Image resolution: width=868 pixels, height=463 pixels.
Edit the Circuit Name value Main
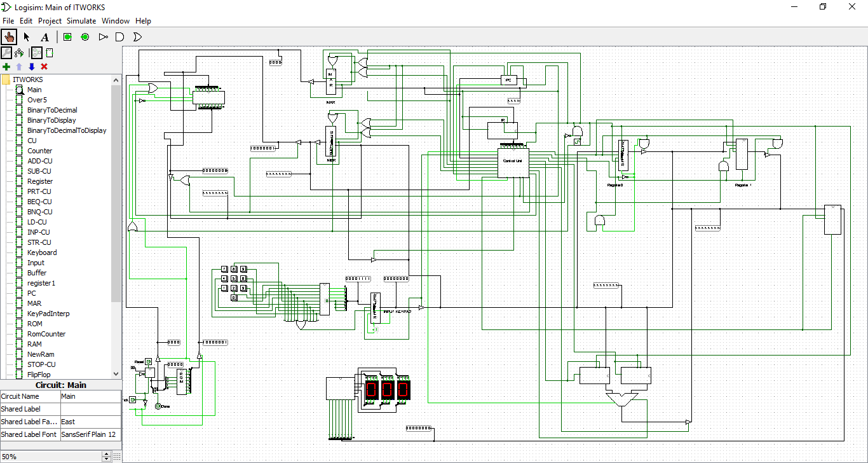pos(90,396)
